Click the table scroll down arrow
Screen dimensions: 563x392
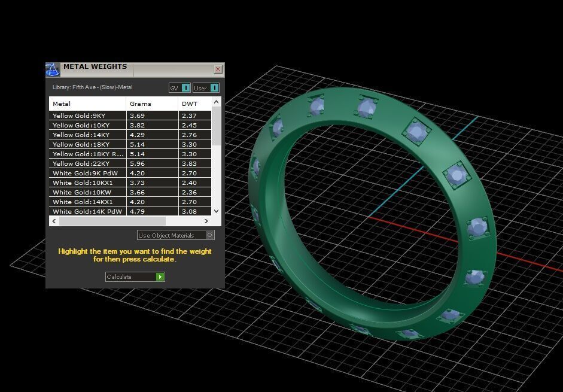coord(216,211)
